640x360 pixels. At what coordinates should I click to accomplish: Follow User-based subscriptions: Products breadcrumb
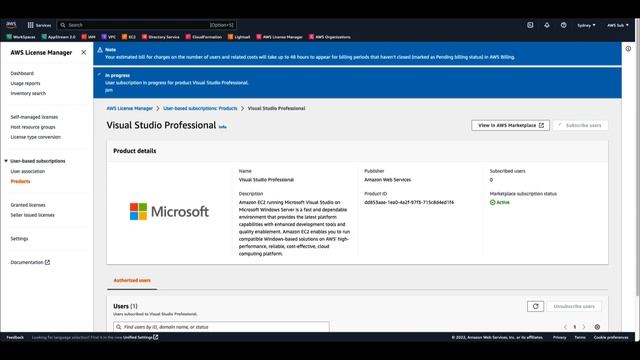tap(200, 108)
